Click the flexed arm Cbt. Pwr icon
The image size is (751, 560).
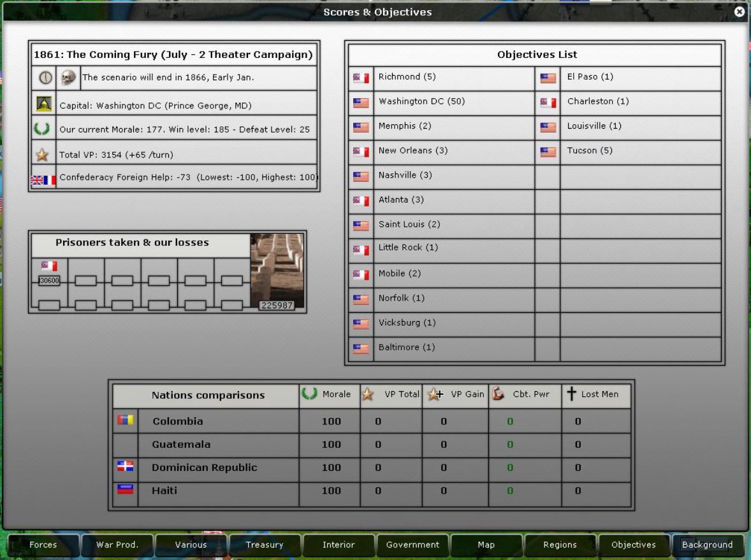(x=499, y=394)
